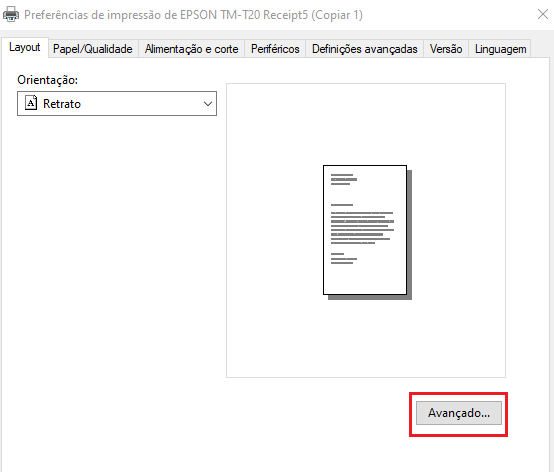Viewport: 554px width, 472px height.
Task: Open the Definições avançadas tab
Action: (x=365, y=49)
